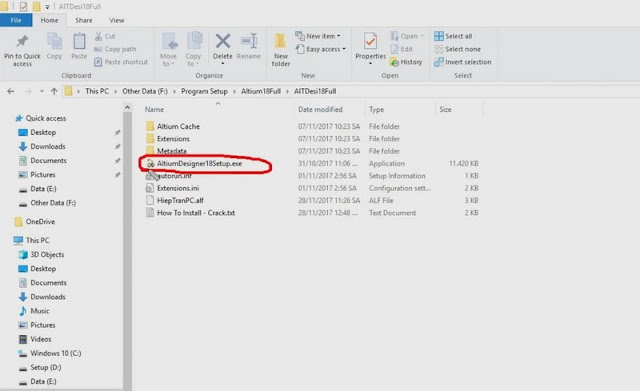Sort by Name column header
Image resolution: width=640 pixels, height=391 pixels.
tap(154, 109)
